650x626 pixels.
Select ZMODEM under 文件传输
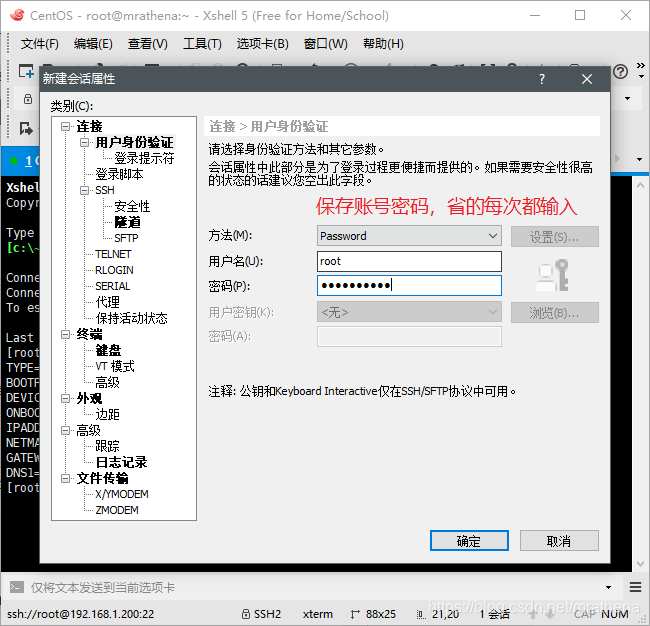[117, 510]
